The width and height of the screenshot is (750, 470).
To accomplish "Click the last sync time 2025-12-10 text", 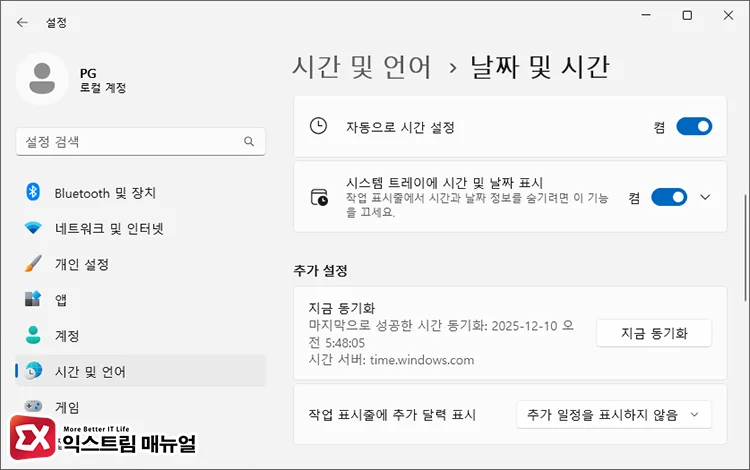I will click(441, 334).
